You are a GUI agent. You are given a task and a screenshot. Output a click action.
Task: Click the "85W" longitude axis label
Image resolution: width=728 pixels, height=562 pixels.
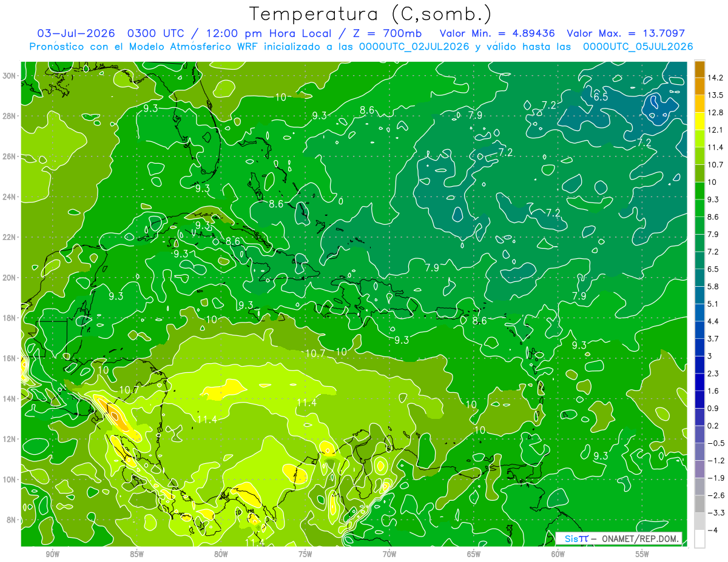(136, 555)
